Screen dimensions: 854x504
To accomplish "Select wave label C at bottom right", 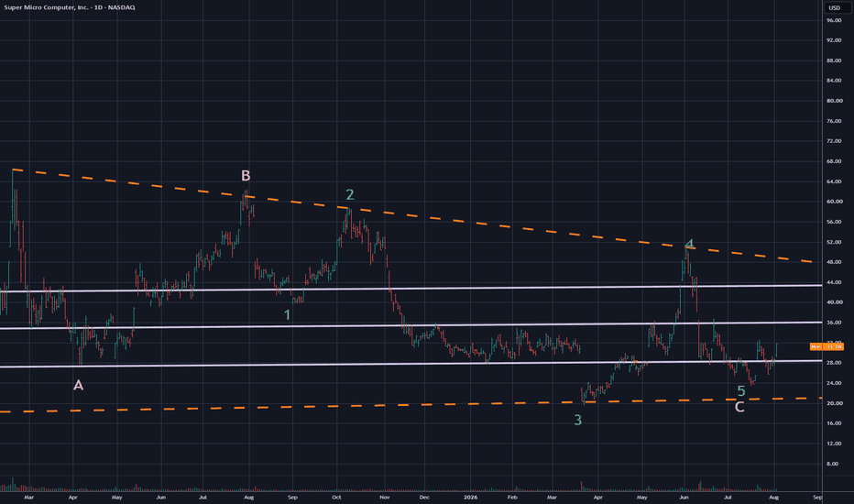I will [739, 407].
